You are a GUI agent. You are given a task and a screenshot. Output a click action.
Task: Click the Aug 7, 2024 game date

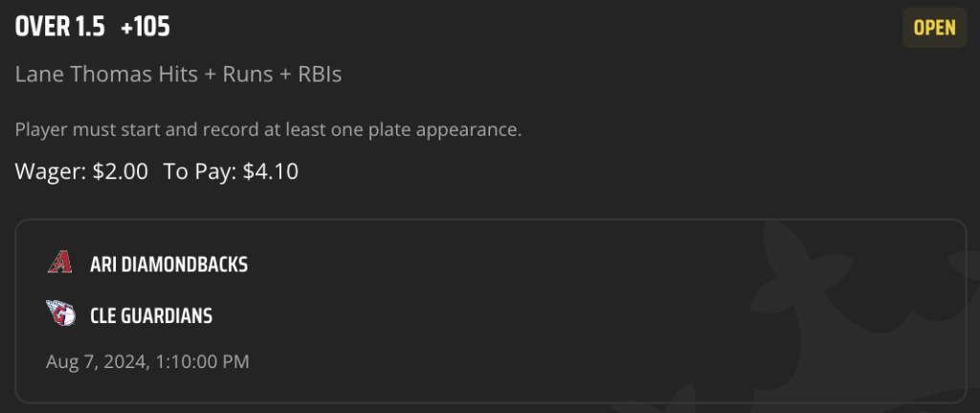click(97, 361)
